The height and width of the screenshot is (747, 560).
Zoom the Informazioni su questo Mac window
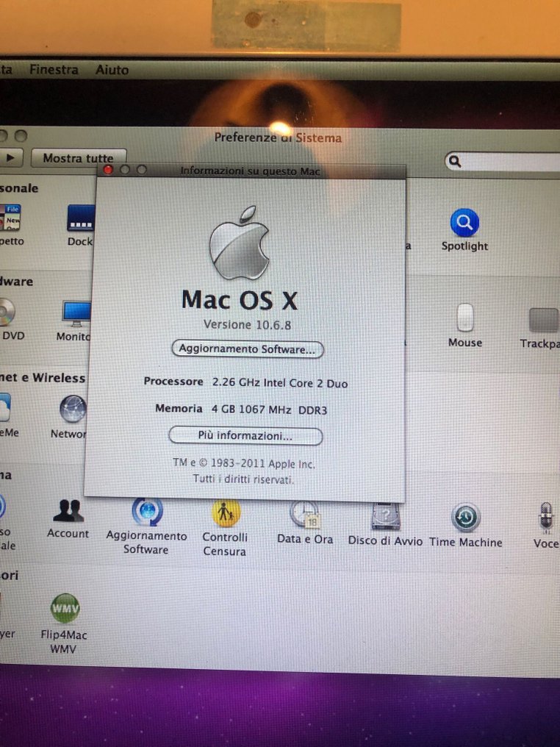(141, 170)
